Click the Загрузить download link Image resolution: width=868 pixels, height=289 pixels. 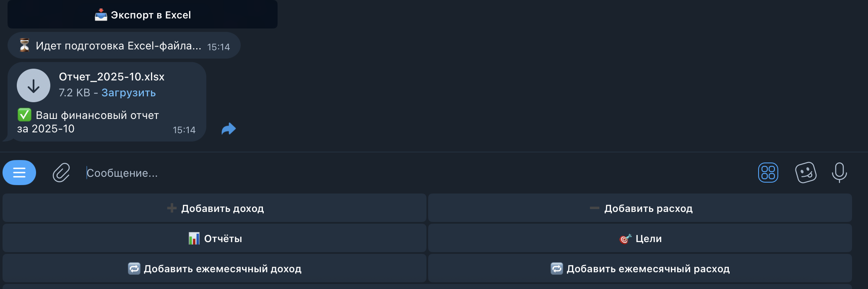pos(128,93)
